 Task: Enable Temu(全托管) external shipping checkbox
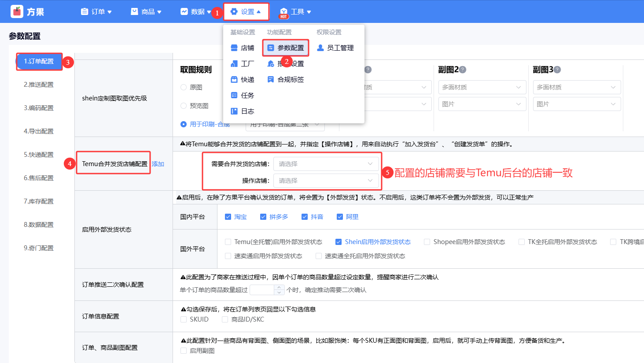tap(228, 242)
